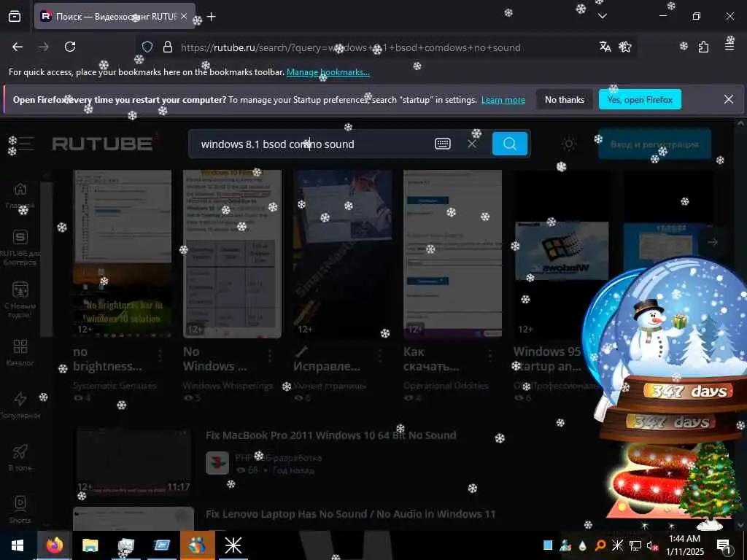Open a new browser tab

[212, 17]
